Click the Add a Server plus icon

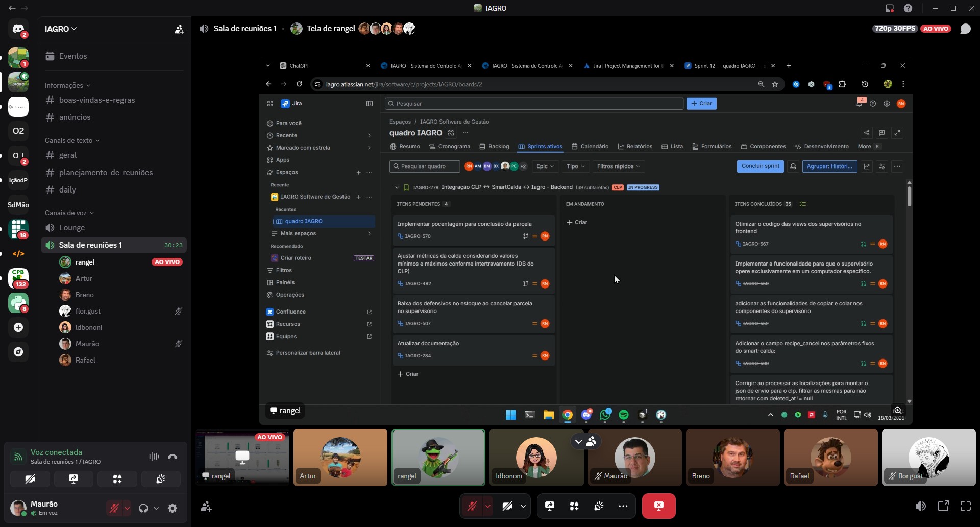click(18, 327)
